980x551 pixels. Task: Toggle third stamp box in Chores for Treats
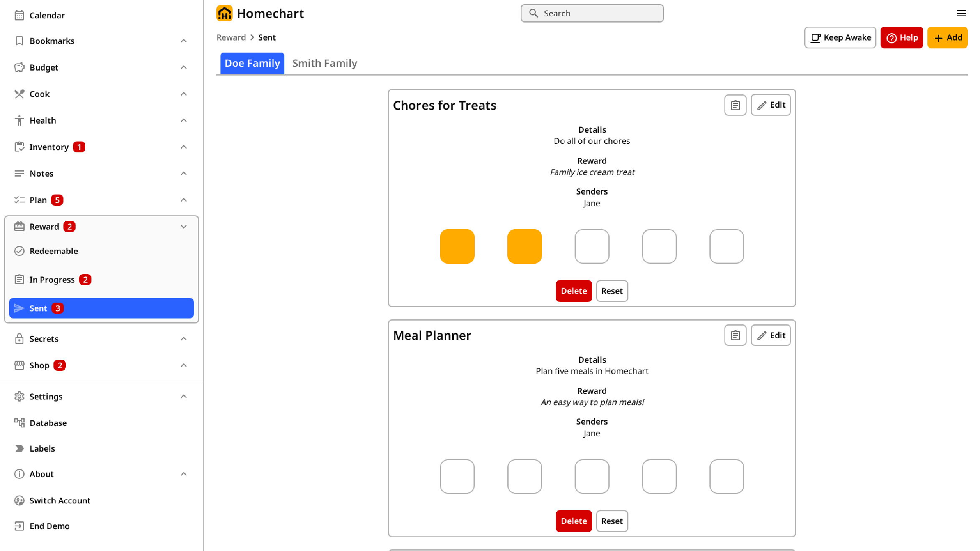[x=592, y=246]
